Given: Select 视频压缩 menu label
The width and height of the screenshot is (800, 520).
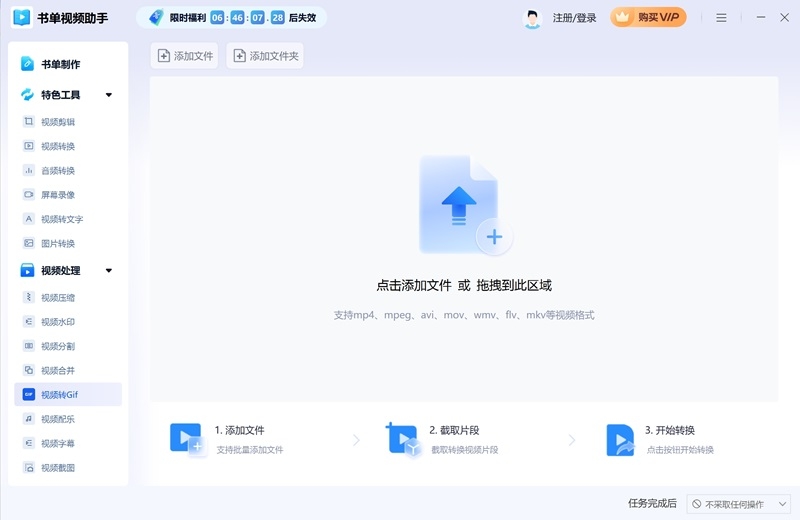Looking at the screenshot, I should pyautogui.click(x=58, y=298).
